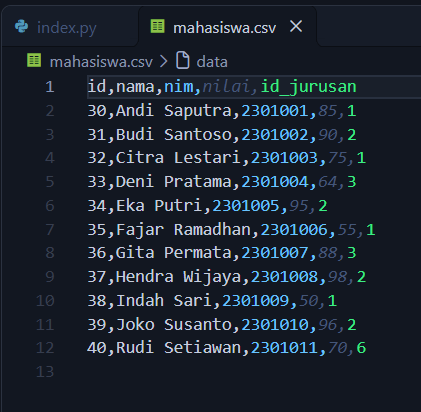This screenshot has height=412, width=421.
Task: Click the nilai value 70
Action: pyautogui.click(x=337, y=348)
